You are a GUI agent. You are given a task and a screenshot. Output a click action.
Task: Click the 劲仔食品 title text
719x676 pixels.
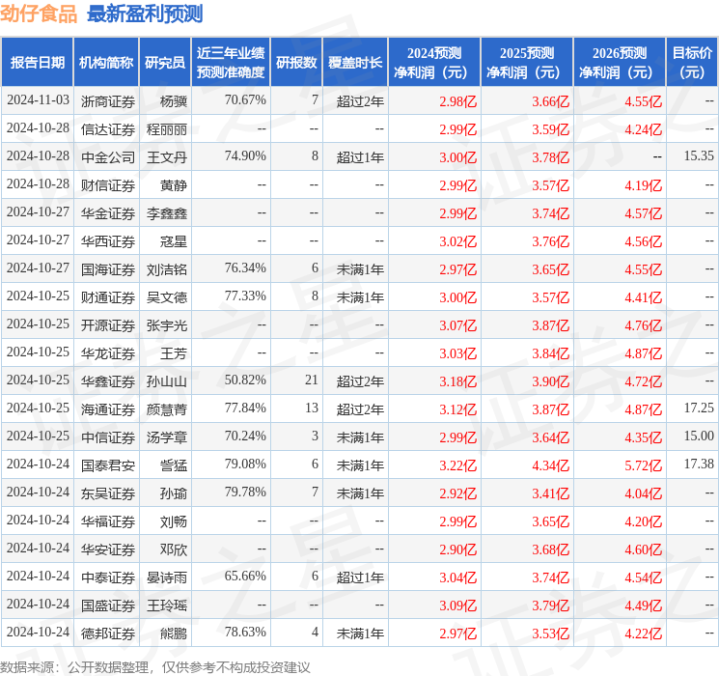(x=39, y=14)
